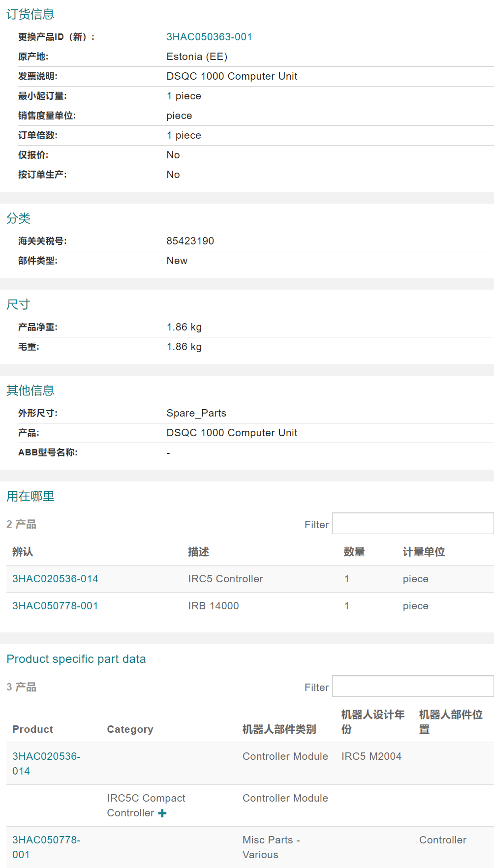Click the Filter field for Product specific part data
The height and width of the screenshot is (868, 494).
pyautogui.click(x=412, y=687)
